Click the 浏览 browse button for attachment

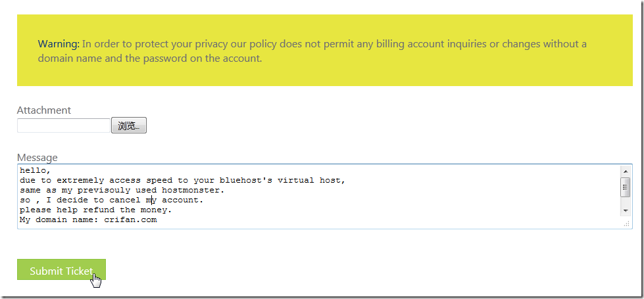coord(129,126)
